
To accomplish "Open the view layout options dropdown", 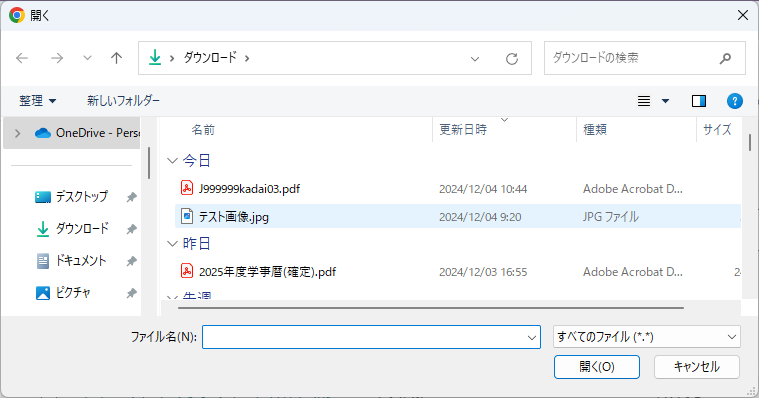I will click(665, 101).
